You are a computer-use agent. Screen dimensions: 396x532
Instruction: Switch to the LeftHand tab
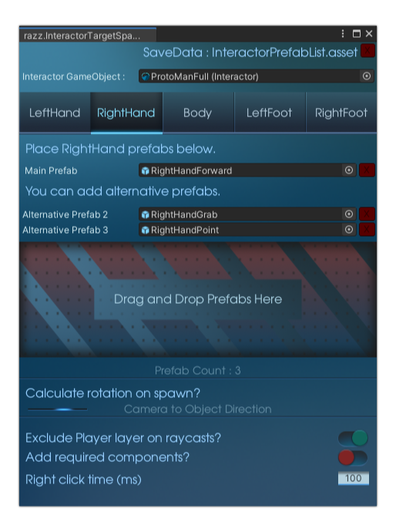(x=55, y=113)
